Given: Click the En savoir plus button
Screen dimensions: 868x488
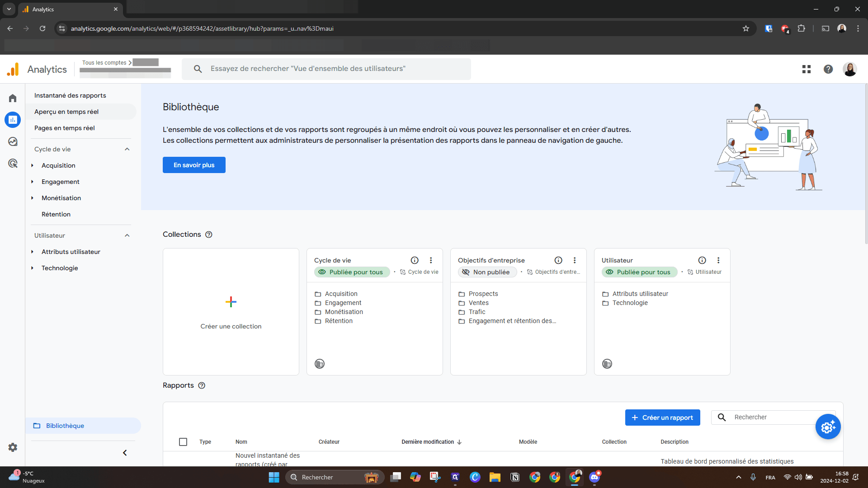Looking at the screenshot, I should 194,165.
